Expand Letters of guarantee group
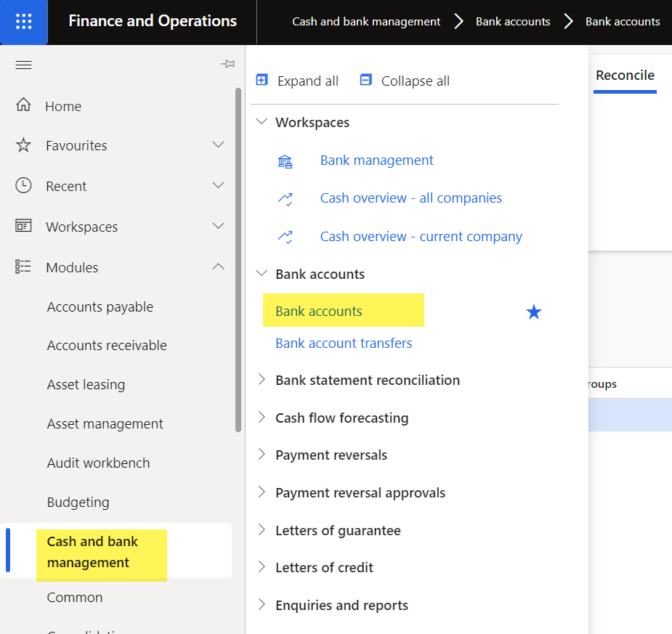 (262, 530)
